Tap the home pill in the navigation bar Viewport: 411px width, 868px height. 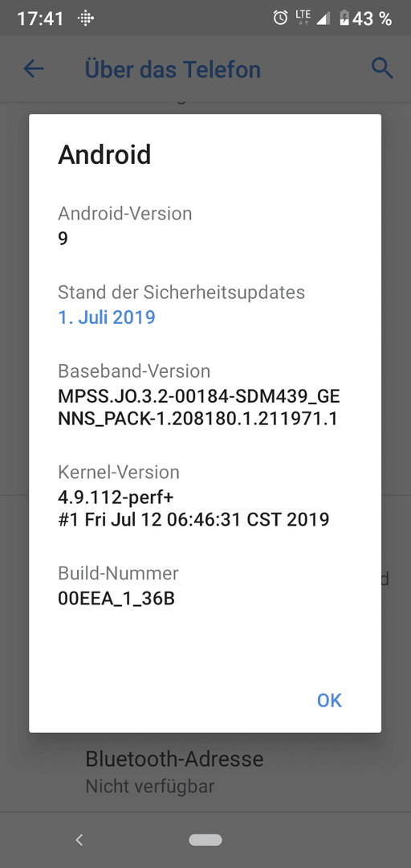tap(205, 840)
